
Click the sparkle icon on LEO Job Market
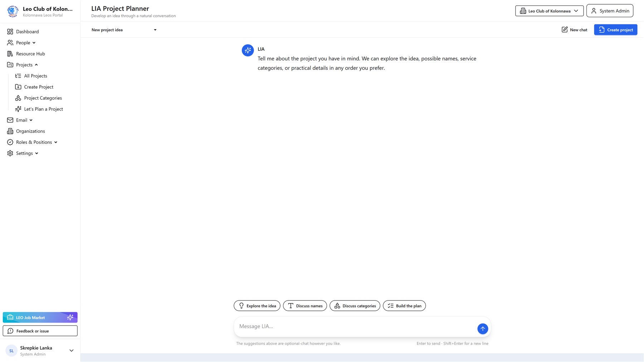pyautogui.click(x=70, y=317)
